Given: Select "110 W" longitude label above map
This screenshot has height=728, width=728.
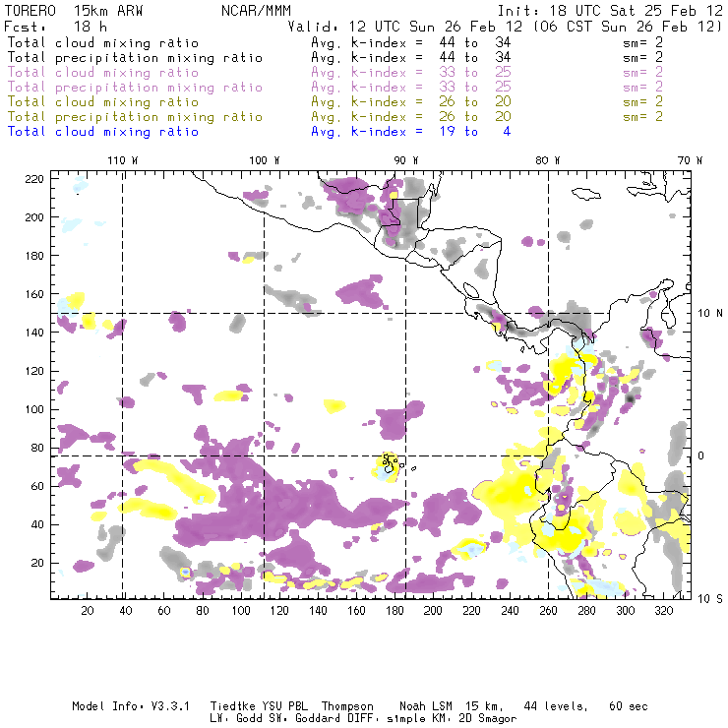Looking at the screenshot, I should click(123, 160).
